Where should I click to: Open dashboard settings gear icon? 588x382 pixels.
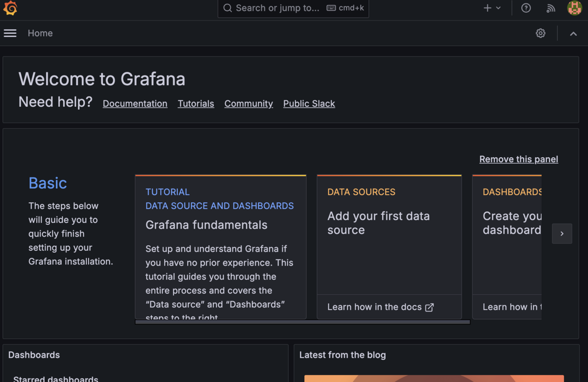pos(540,33)
